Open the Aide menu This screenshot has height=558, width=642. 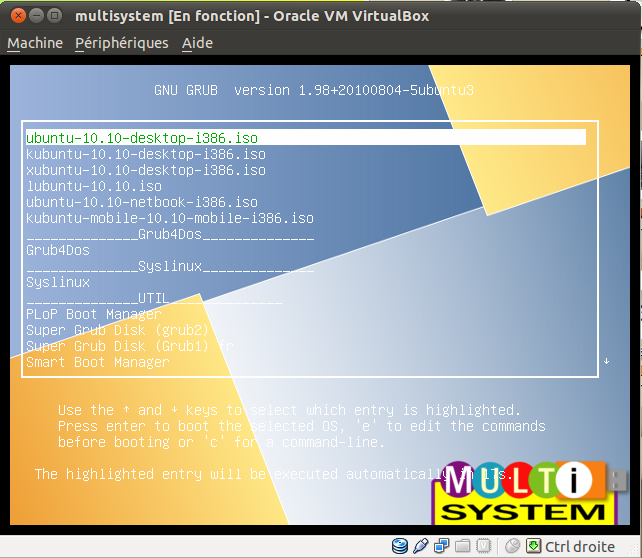pos(197,43)
